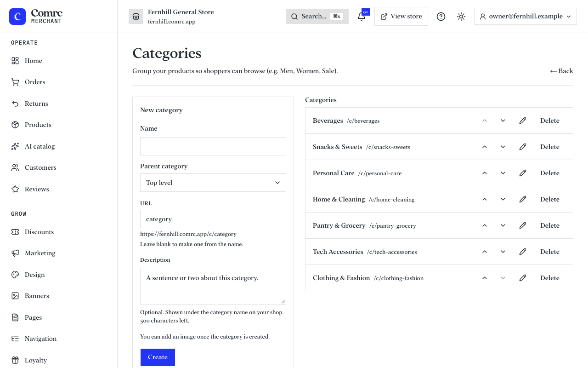Delete the Home & Cleaning category
The image size is (588, 368).
point(550,199)
